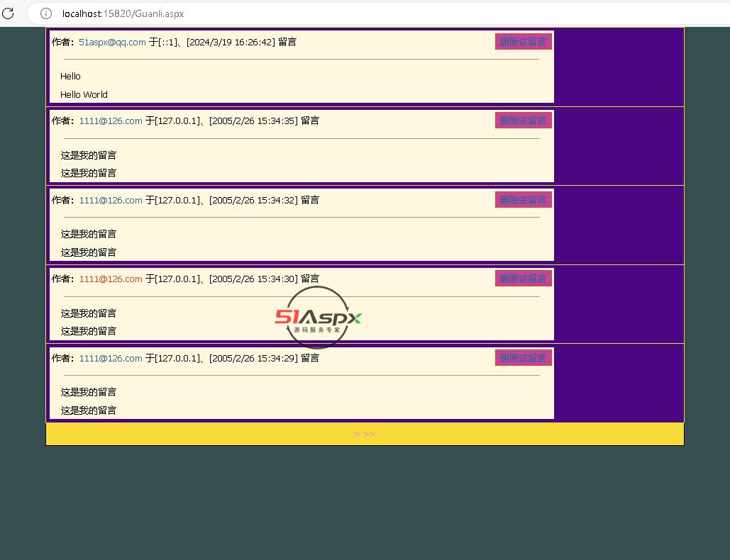Screen dimensions: 730x560
Task: Open the red 1111@126.com link in 15:34:30 message
Action: (111, 279)
